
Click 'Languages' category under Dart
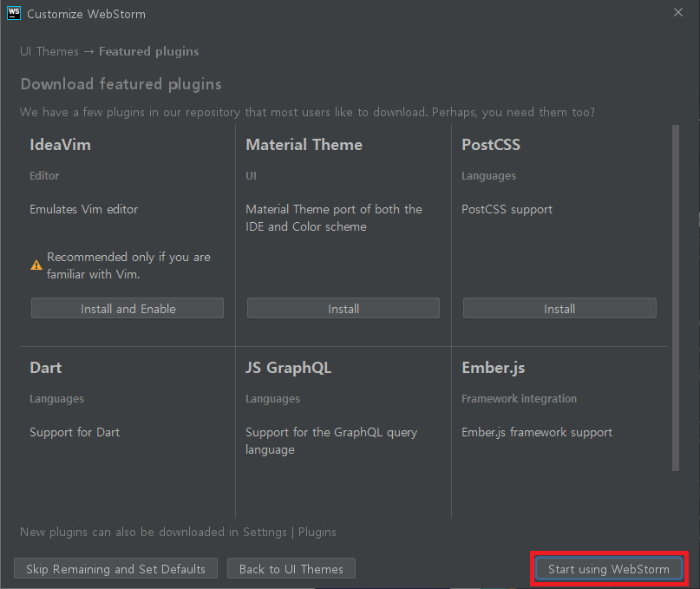click(56, 399)
